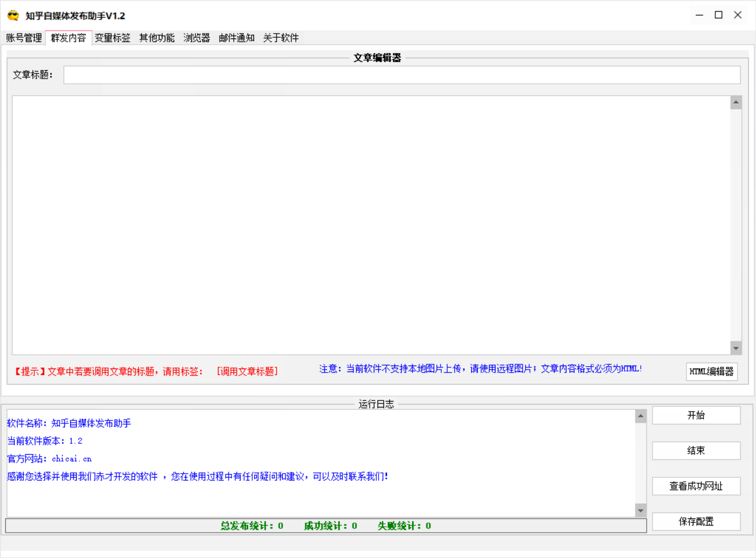The height and width of the screenshot is (558, 756).
Task: Click the red 【提示】 hint text
Action: click(109, 371)
